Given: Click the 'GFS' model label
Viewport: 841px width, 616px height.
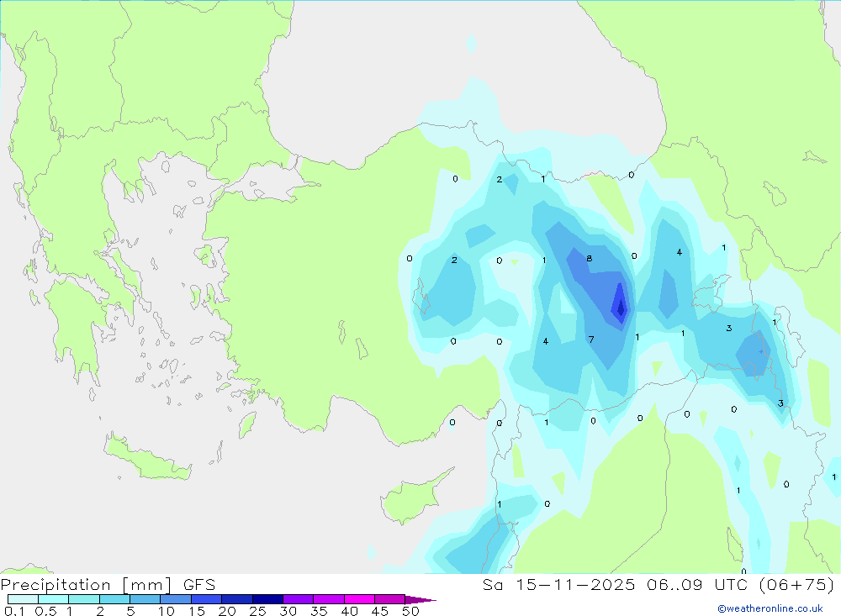Looking at the screenshot, I should click(x=199, y=585).
